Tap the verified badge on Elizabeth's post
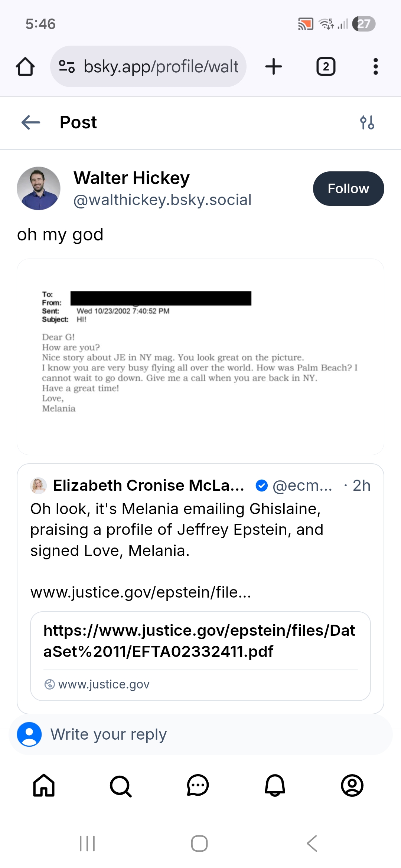The width and height of the screenshot is (401, 868). point(261,485)
